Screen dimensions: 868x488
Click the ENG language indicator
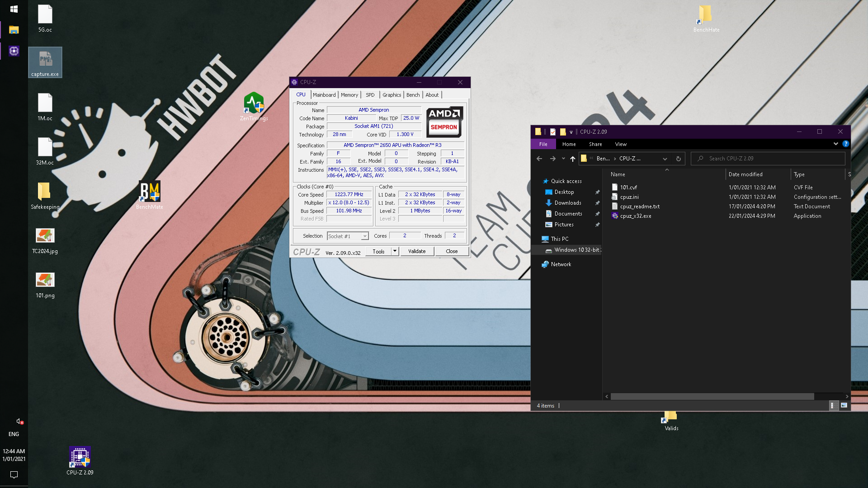click(14, 434)
